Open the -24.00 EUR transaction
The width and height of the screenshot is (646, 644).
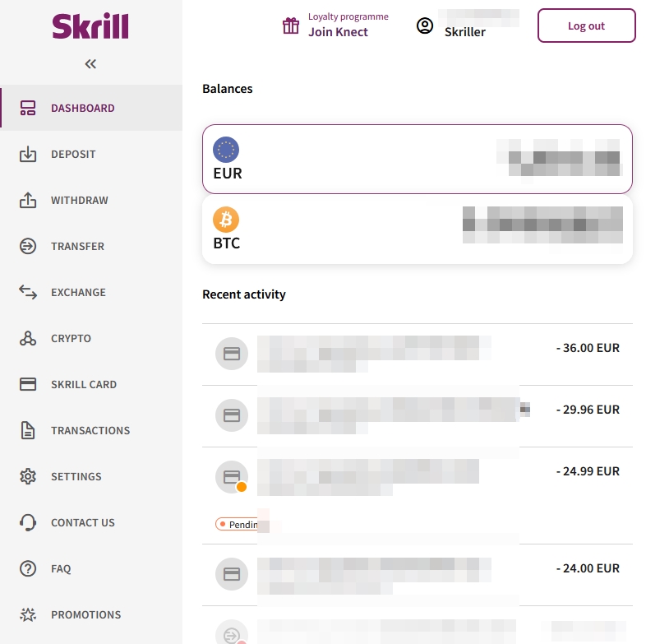click(x=418, y=575)
